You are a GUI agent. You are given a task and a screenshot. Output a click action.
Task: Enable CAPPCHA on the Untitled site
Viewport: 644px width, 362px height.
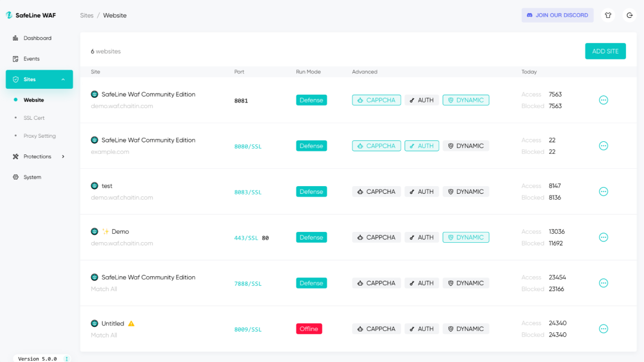pos(376,329)
